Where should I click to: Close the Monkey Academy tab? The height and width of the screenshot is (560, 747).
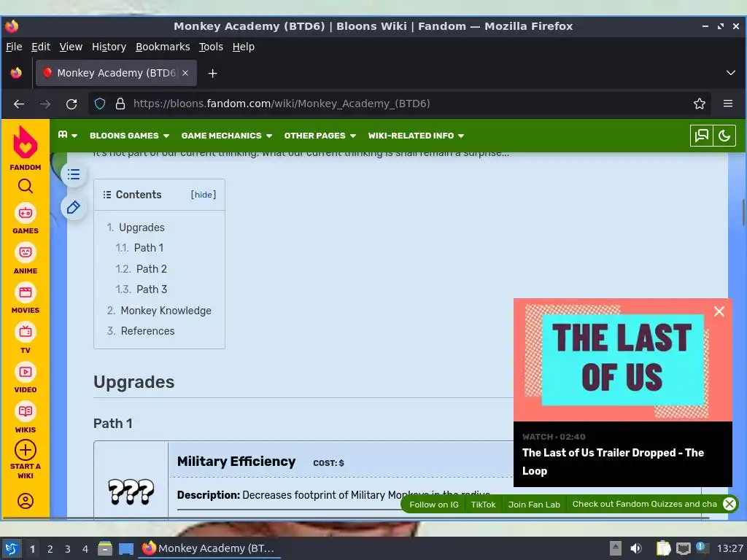tap(185, 73)
